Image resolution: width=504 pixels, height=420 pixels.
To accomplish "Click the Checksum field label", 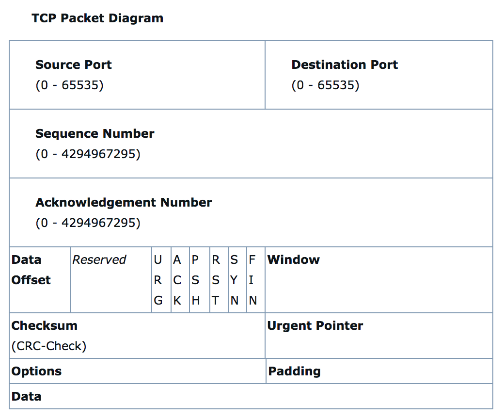I will (45, 326).
